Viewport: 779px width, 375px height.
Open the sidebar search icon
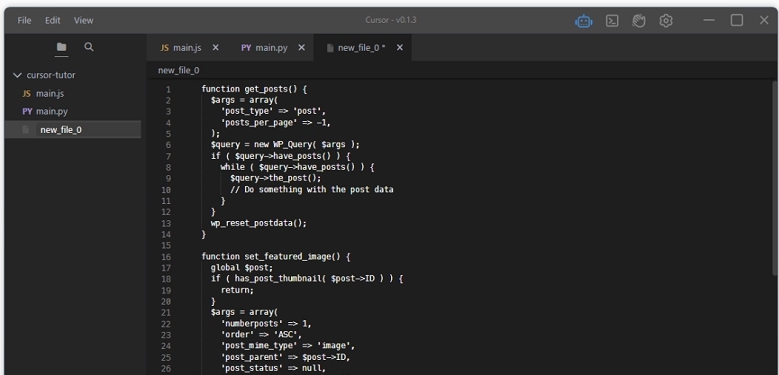tap(89, 47)
